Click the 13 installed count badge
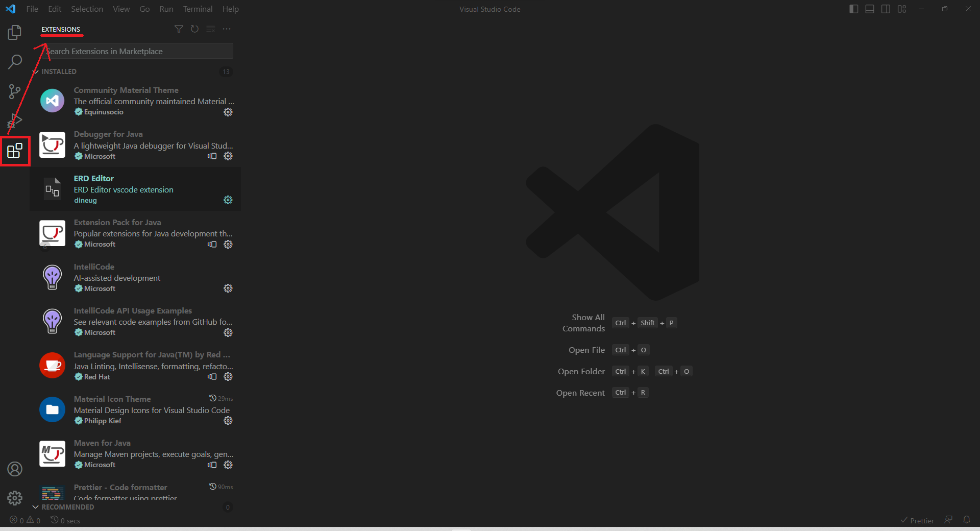980x531 pixels. (x=226, y=72)
